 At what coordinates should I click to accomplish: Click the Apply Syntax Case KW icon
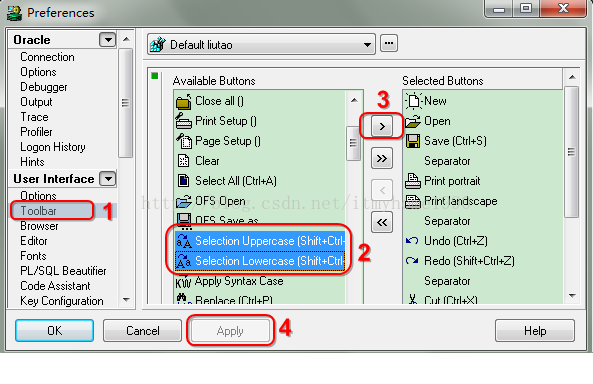click(183, 282)
